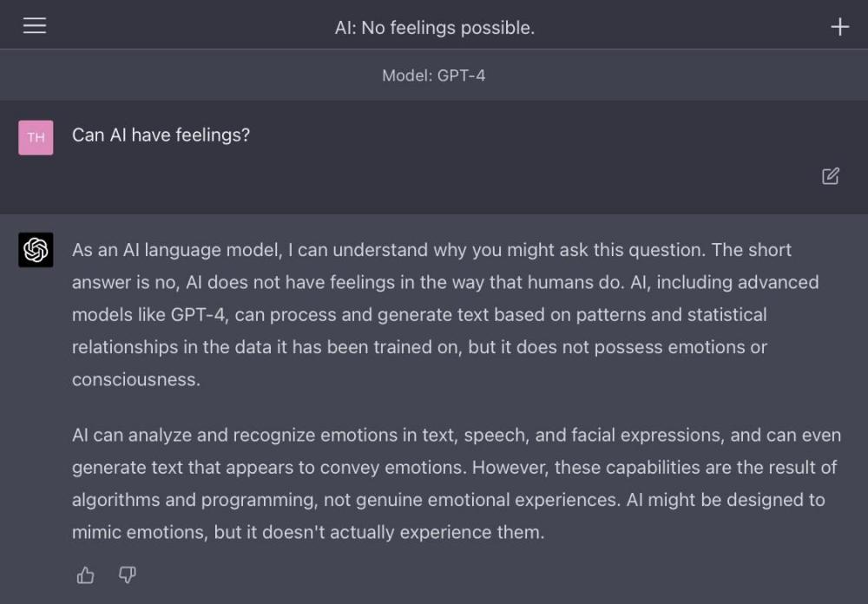Viewport: 868px width, 604px height.
Task: Click the pink TH user avatar
Action: click(x=36, y=137)
